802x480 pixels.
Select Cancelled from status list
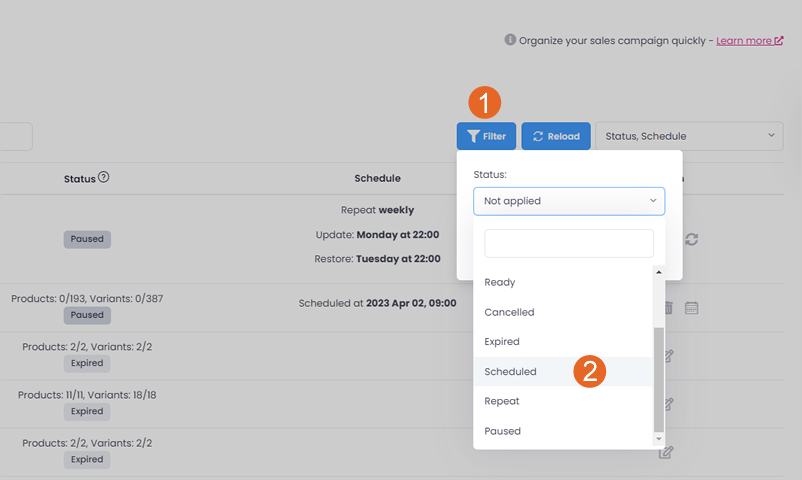(563, 312)
